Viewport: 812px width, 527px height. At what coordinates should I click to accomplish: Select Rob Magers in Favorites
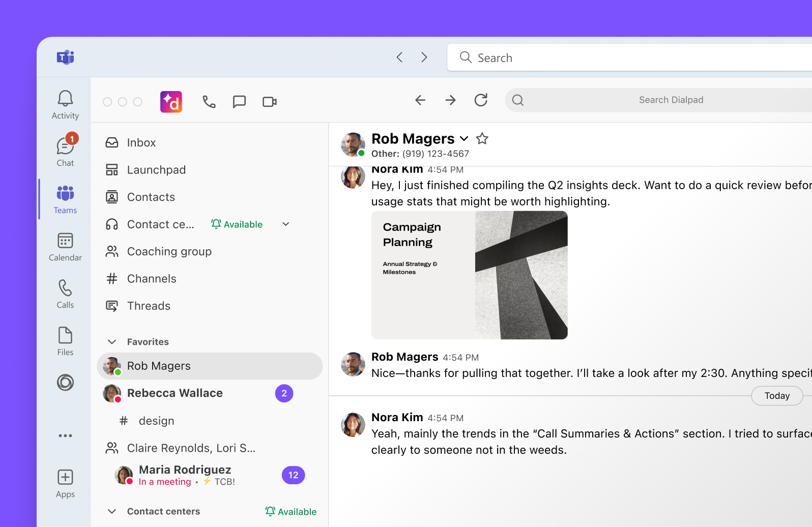(x=210, y=366)
